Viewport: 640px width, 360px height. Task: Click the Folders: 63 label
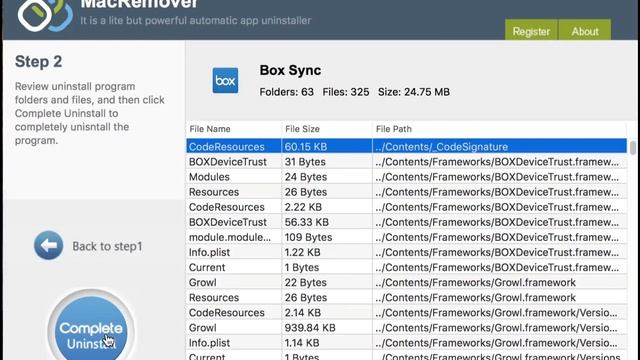pos(287,92)
